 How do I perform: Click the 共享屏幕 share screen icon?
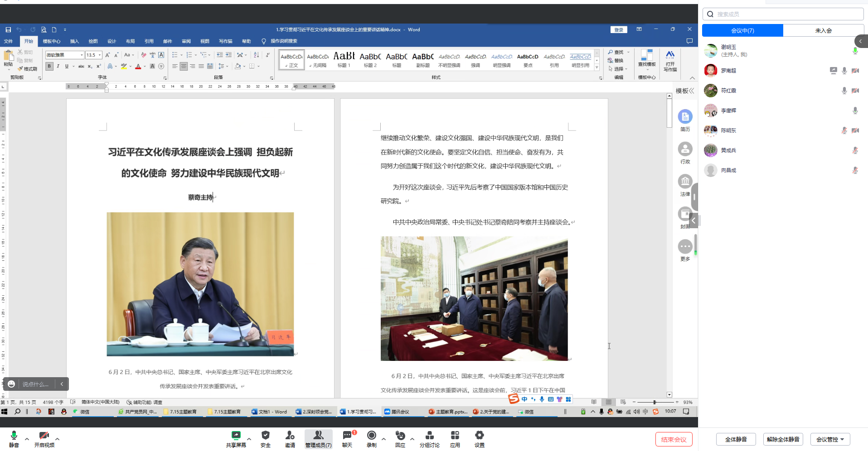click(236, 436)
